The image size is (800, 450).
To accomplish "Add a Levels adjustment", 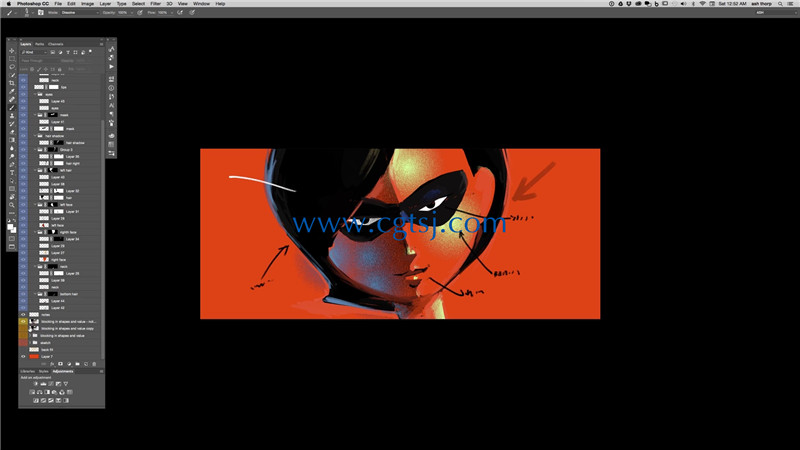I will pyautogui.click(x=43, y=384).
